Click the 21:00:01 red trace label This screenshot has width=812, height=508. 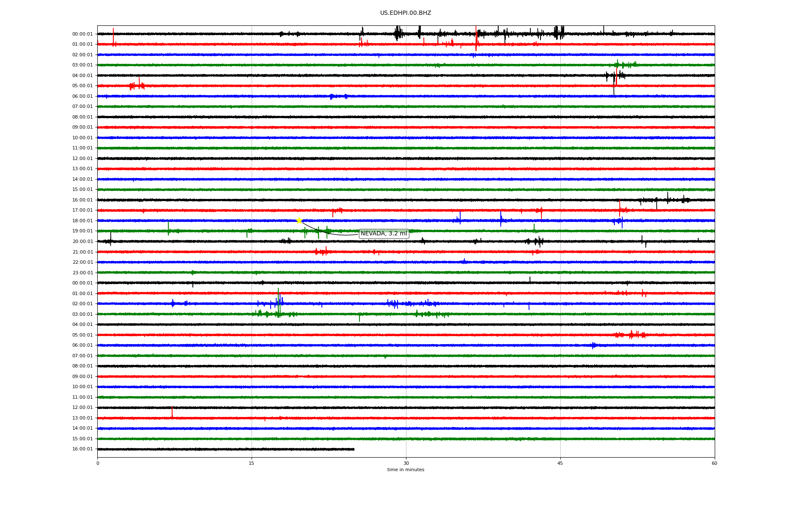(x=82, y=252)
